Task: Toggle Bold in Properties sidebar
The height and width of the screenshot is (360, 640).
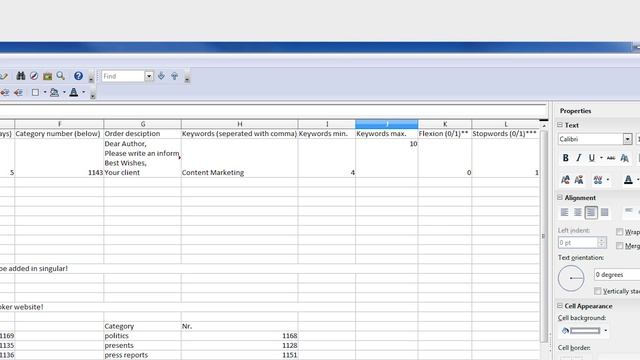Action: [565, 158]
